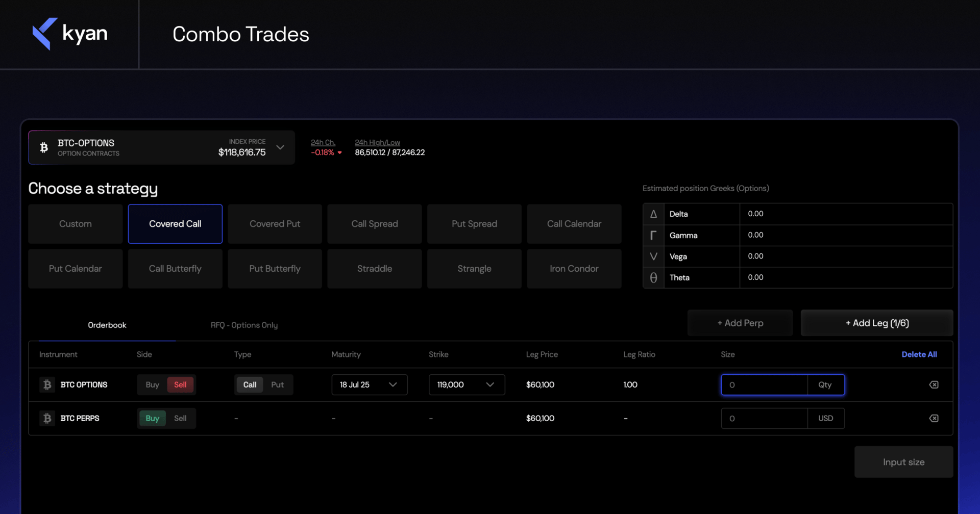Choose the Covered Call strategy

coord(175,224)
